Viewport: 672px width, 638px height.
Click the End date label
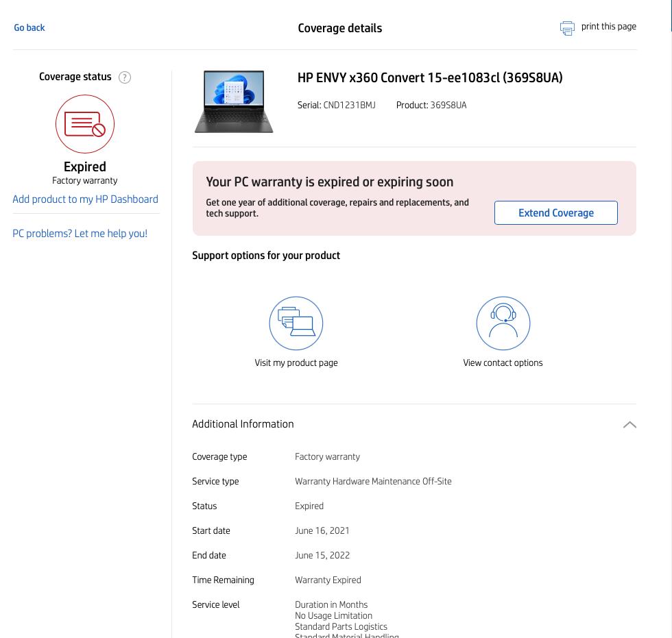point(208,555)
